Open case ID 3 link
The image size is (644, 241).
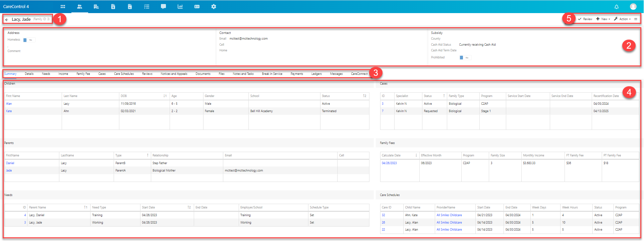click(x=383, y=104)
